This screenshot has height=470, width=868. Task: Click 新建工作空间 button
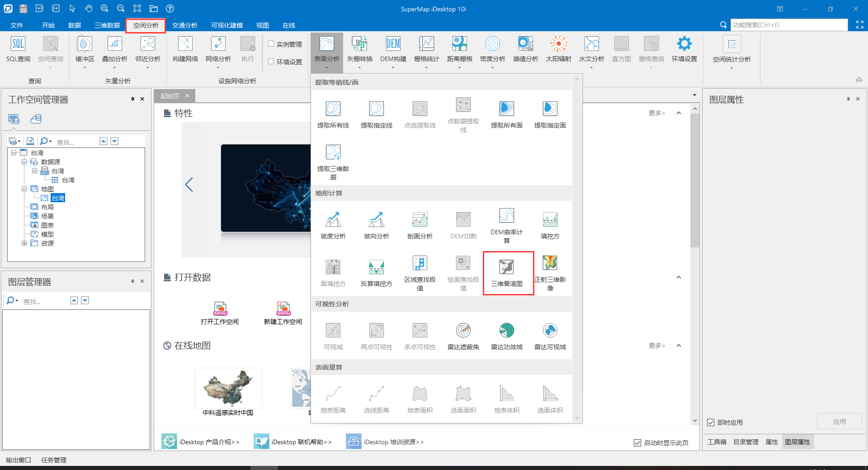pyautogui.click(x=283, y=313)
